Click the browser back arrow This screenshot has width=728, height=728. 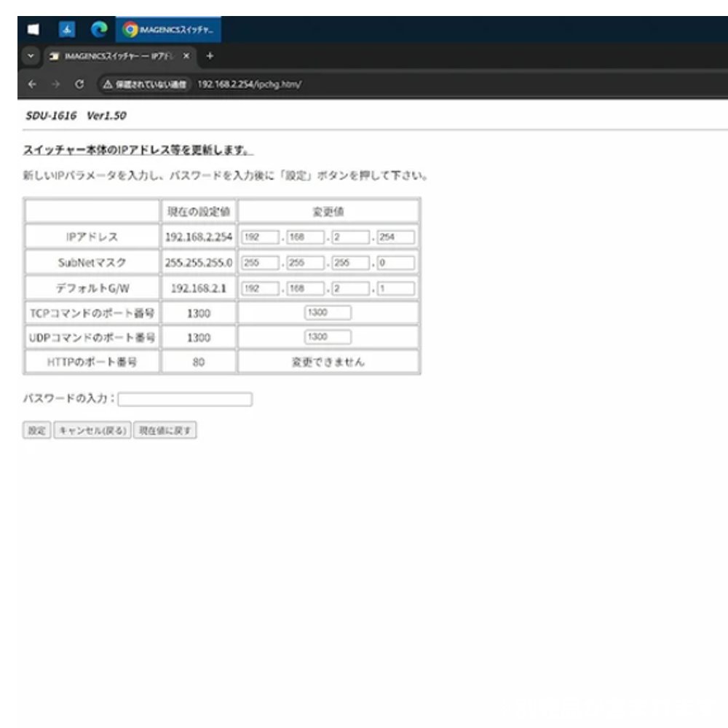click(32, 84)
